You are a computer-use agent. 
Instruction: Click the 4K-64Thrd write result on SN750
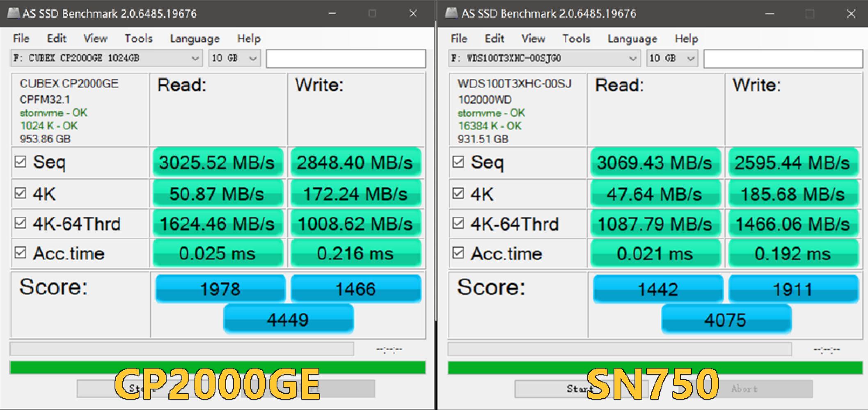click(x=793, y=223)
